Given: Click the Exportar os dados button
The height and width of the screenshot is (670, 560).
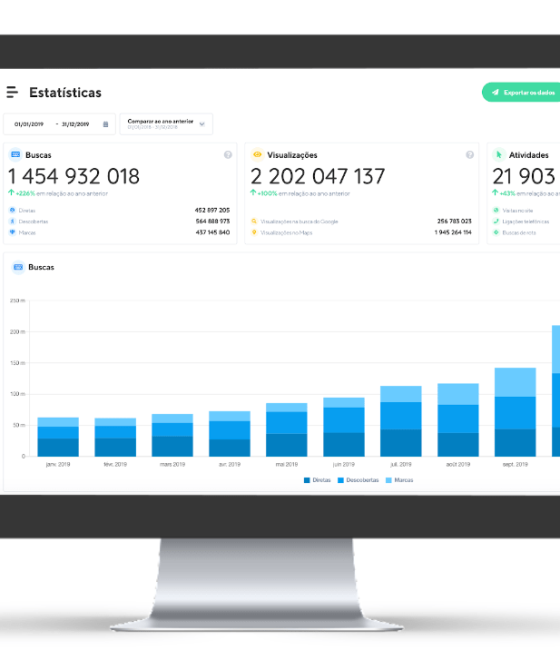Looking at the screenshot, I should (x=521, y=92).
